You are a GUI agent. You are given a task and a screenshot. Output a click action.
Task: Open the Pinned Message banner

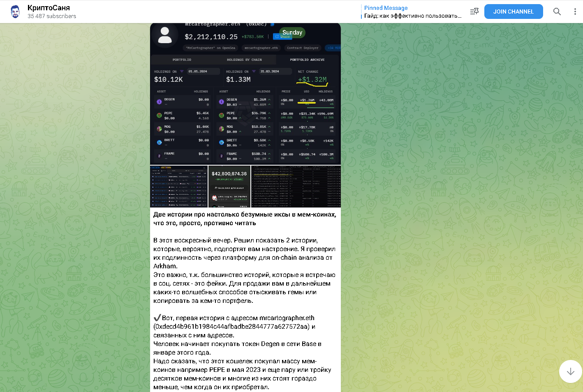(x=412, y=12)
